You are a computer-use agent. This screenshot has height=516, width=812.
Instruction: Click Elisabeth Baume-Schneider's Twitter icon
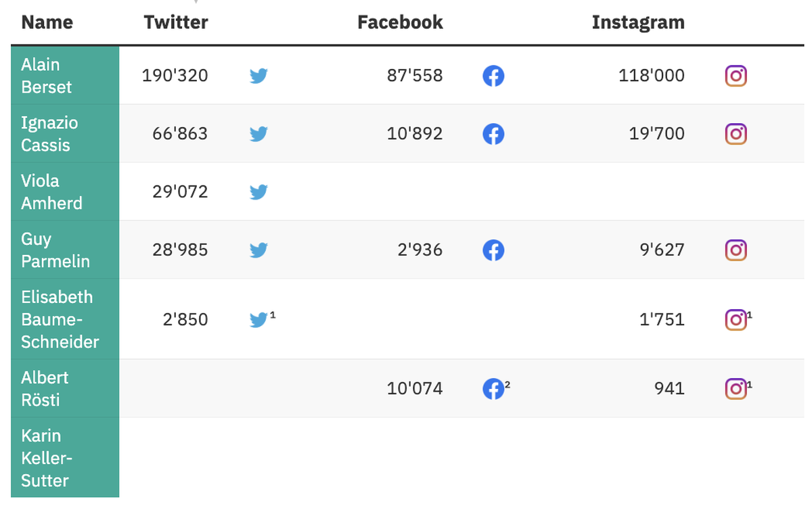coord(258,319)
